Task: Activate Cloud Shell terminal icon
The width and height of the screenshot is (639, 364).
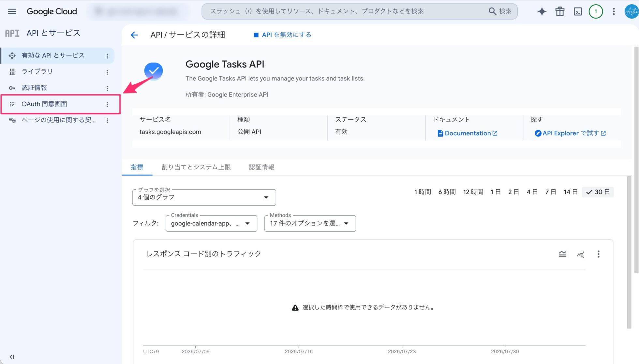Action: click(x=578, y=11)
